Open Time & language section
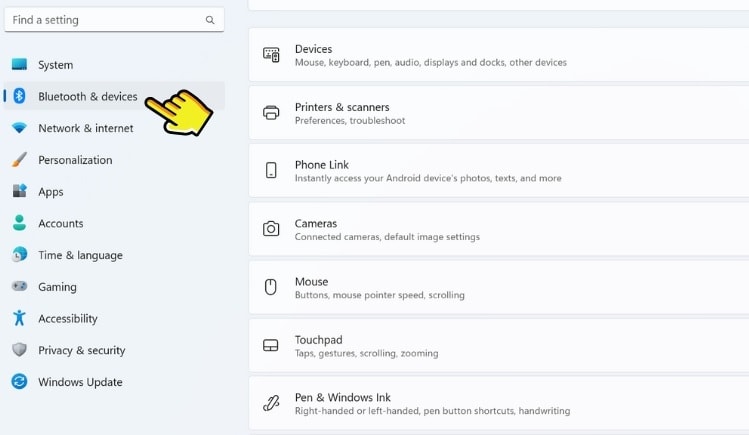This screenshot has height=435, width=749. (114, 255)
